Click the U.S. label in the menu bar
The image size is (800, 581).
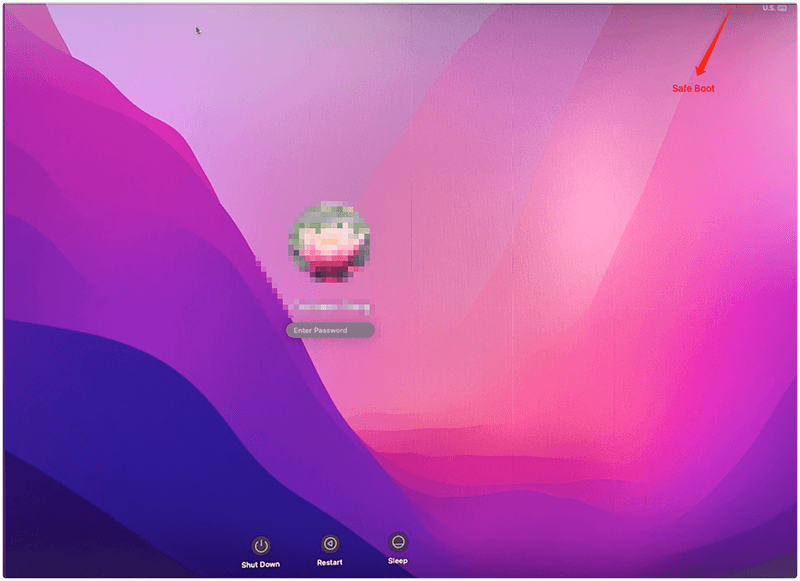766,8
